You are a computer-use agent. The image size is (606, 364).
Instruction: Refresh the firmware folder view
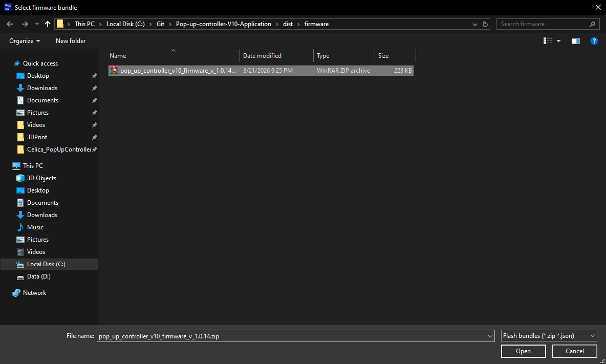click(485, 24)
